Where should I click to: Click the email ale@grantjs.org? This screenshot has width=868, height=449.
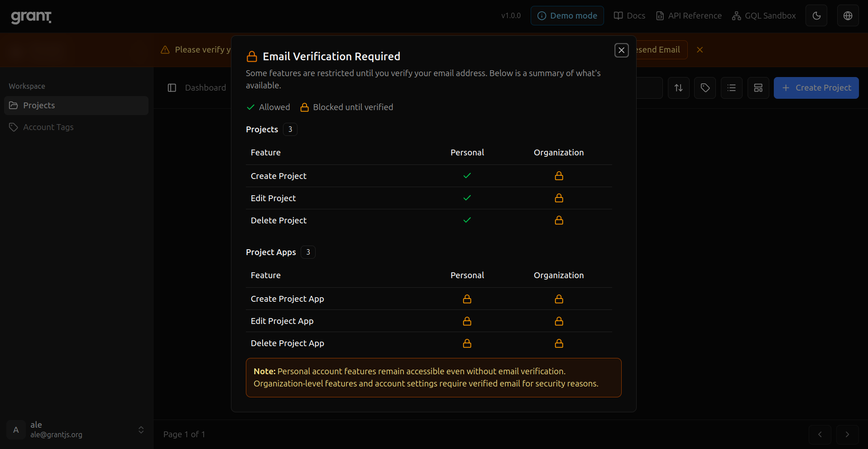point(56,435)
